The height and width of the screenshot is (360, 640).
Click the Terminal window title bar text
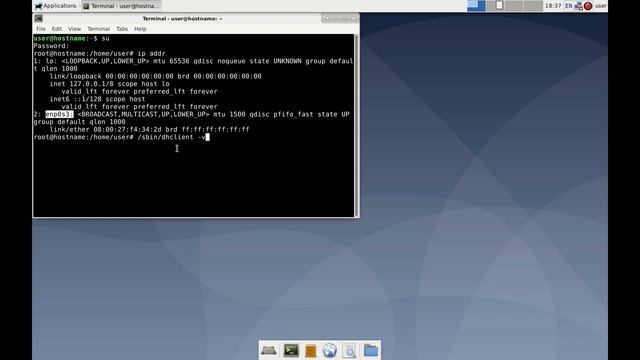click(x=182, y=19)
